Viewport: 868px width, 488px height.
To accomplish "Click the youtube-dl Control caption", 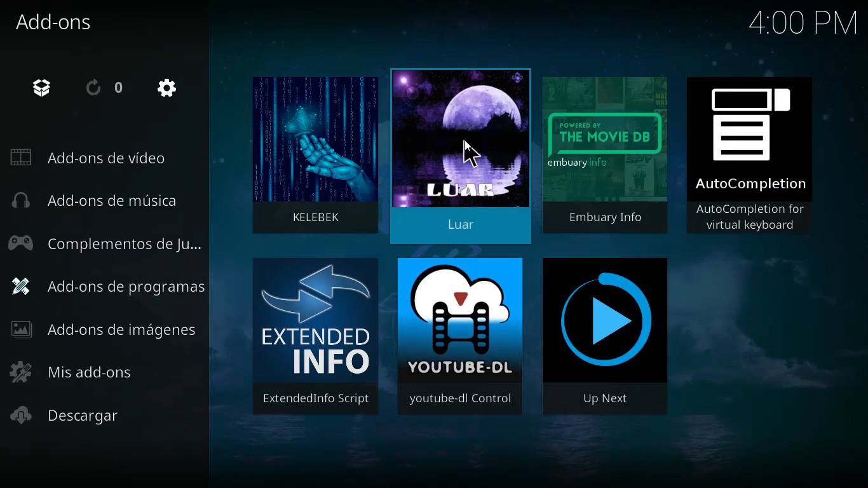I will pos(460,398).
